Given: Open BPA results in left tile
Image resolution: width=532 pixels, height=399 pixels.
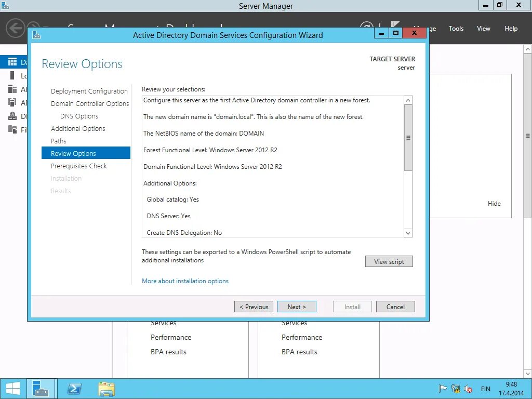Looking at the screenshot, I should (168, 352).
